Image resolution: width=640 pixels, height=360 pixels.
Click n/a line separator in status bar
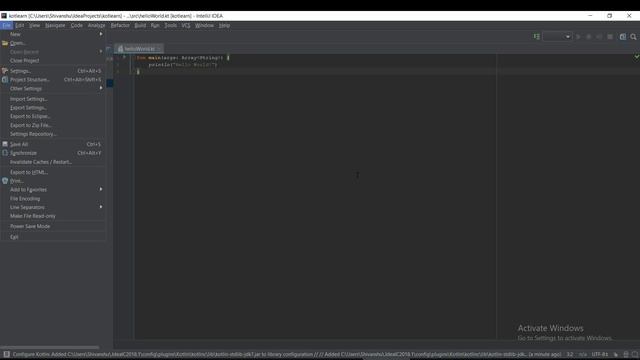[583, 354]
